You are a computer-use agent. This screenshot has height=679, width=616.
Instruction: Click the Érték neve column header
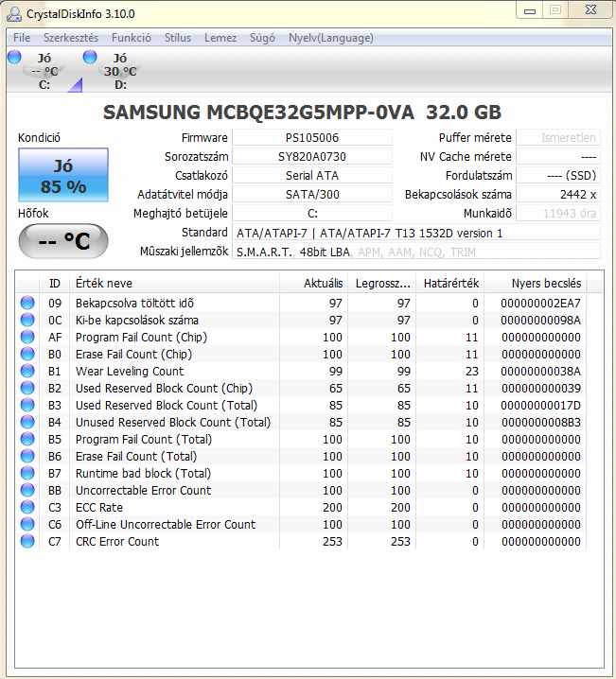[x=174, y=283]
